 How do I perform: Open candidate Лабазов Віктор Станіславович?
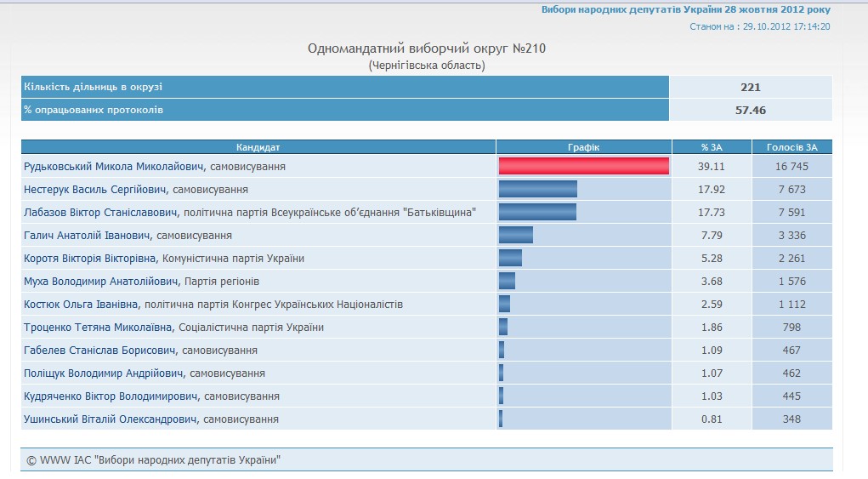tap(100, 213)
